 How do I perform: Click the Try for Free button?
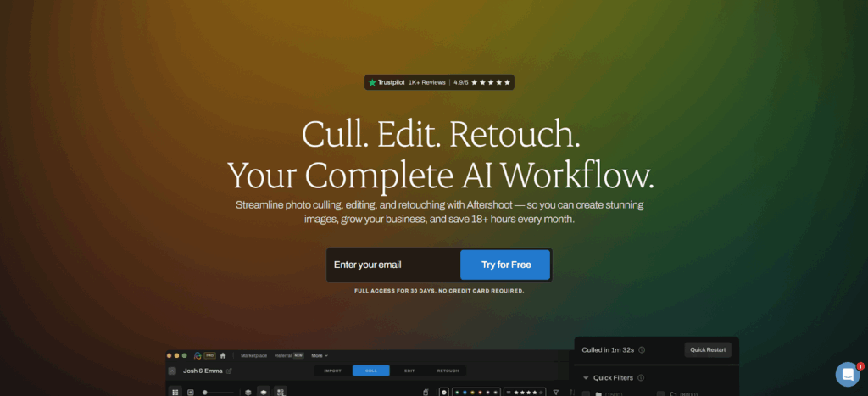[506, 265]
